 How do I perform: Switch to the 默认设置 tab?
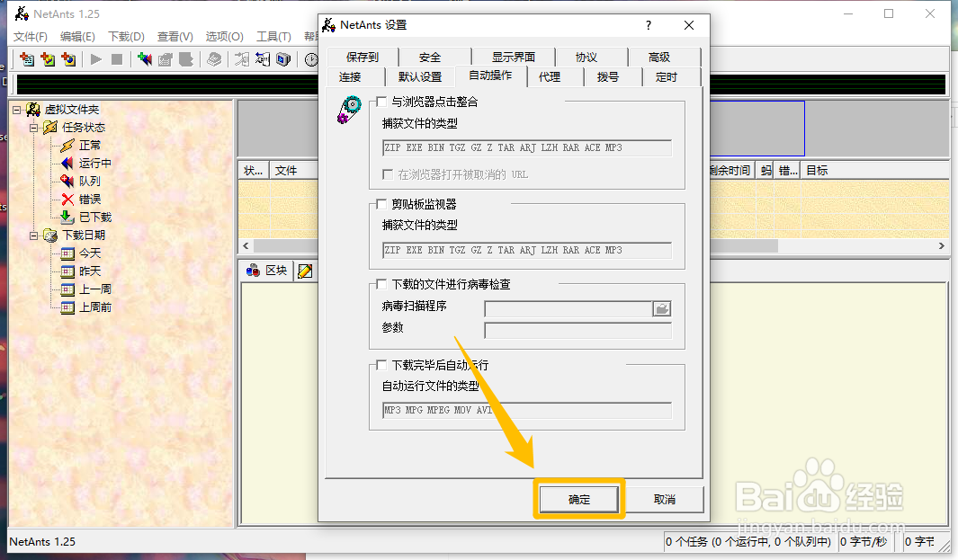420,77
